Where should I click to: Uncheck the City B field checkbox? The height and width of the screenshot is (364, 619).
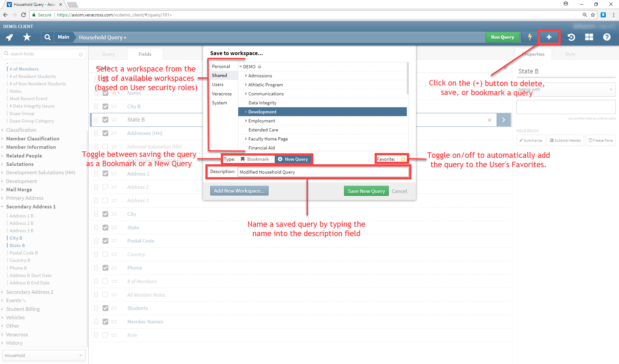tap(105, 106)
